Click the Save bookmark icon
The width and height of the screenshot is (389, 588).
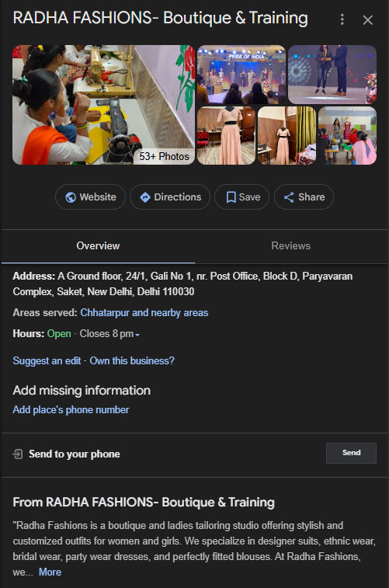point(231,197)
